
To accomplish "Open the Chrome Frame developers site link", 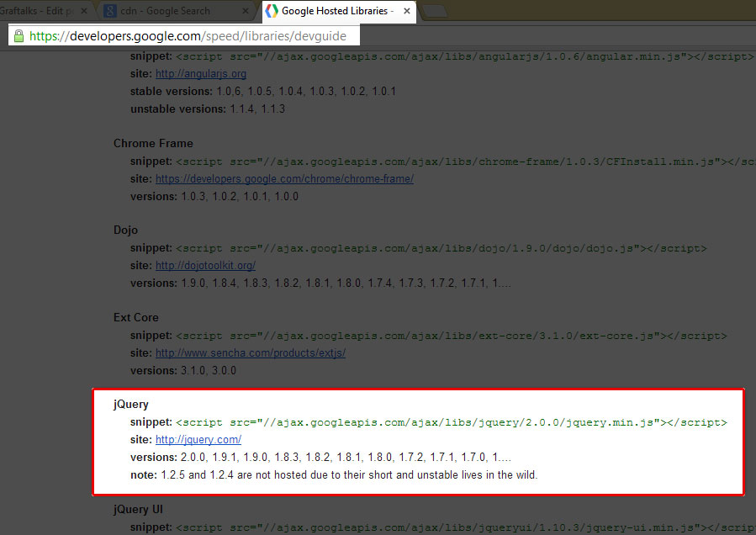I will (x=283, y=178).
